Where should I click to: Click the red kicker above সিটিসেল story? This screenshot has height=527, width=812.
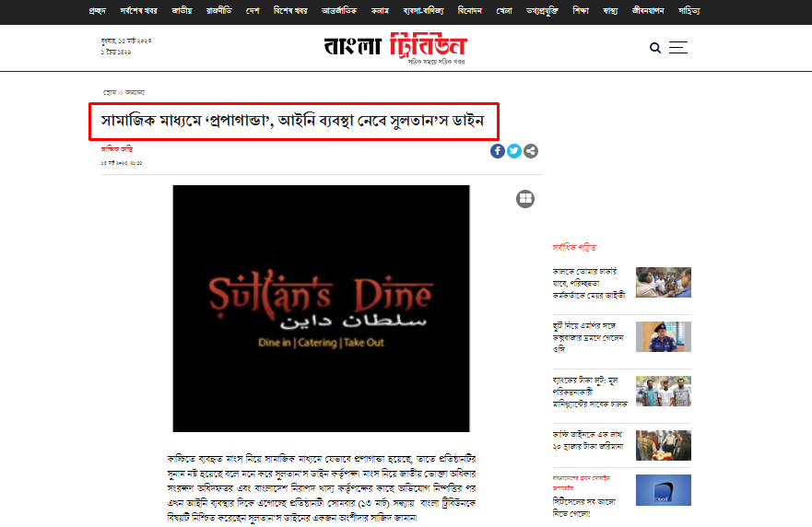click(x=582, y=483)
